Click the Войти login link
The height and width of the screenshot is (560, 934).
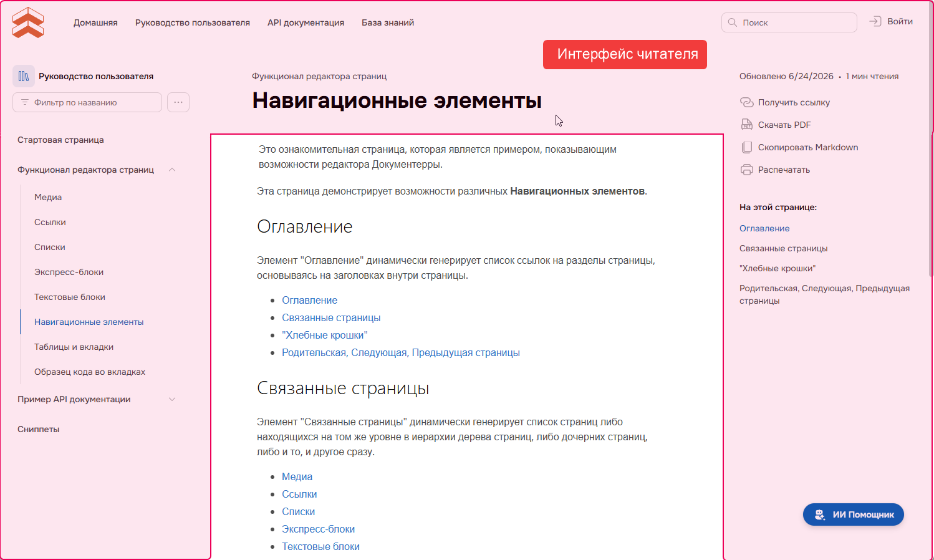point(900,21)
